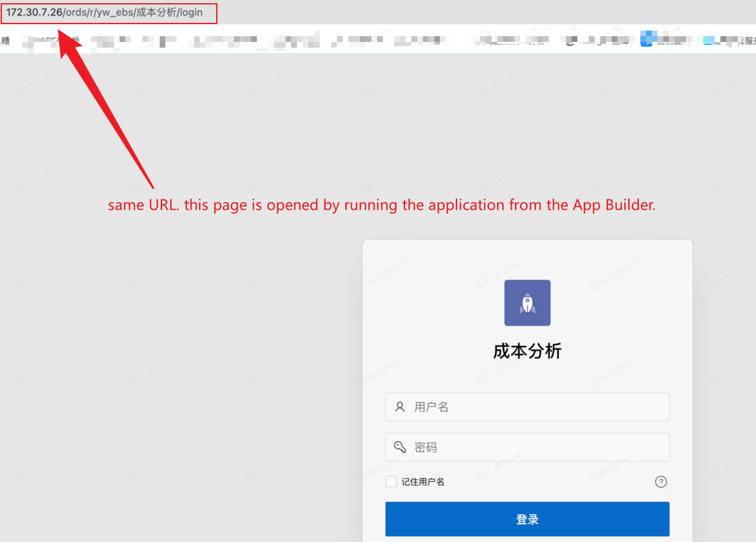Open the question mark help icon

point(661,482)
